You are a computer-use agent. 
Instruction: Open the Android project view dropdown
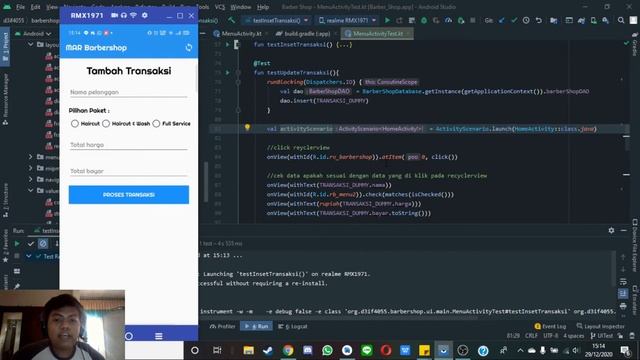click(x=33, y=33)
